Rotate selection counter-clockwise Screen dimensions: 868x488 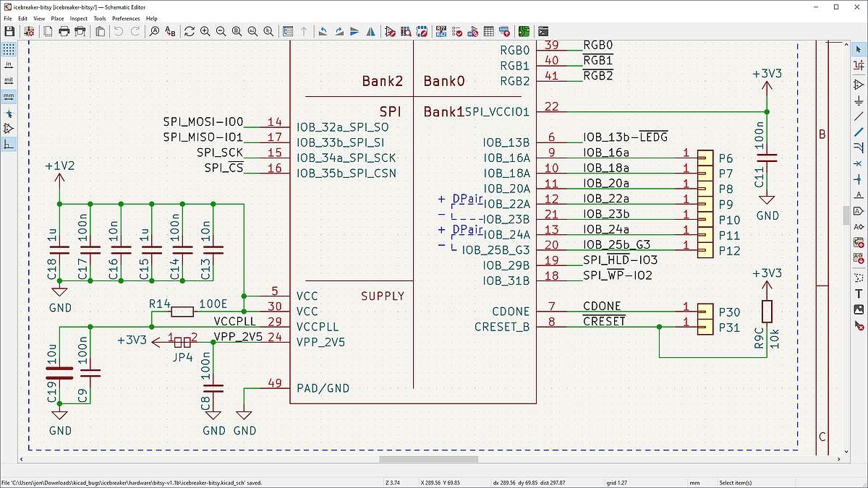click(x=323, y=32)
